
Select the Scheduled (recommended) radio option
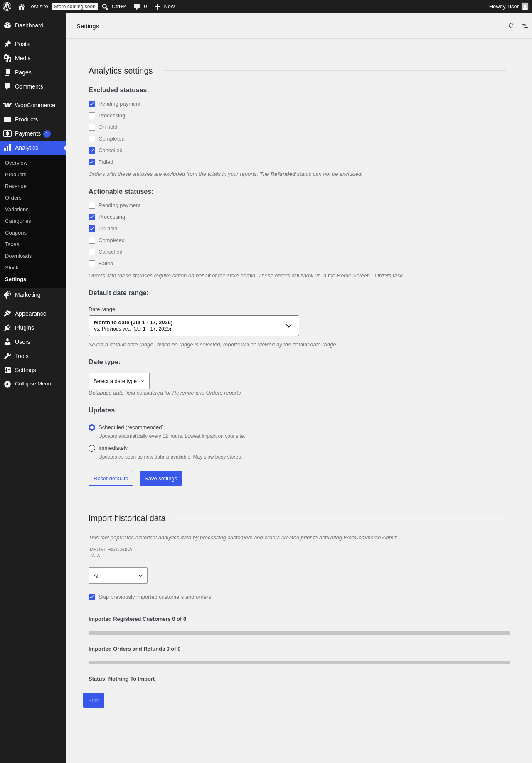click(92, 427)
